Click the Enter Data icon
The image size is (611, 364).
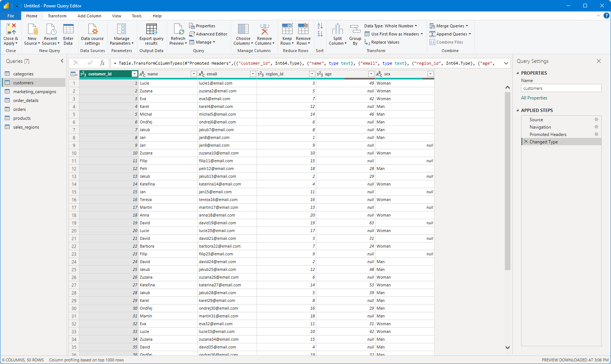(68, 29)
